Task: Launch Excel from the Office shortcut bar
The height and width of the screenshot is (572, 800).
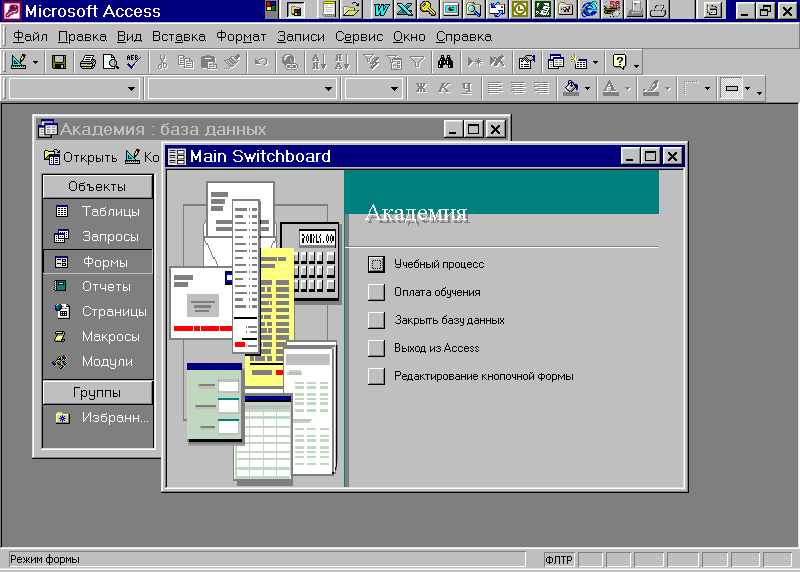Action: (x=405, y=9)
